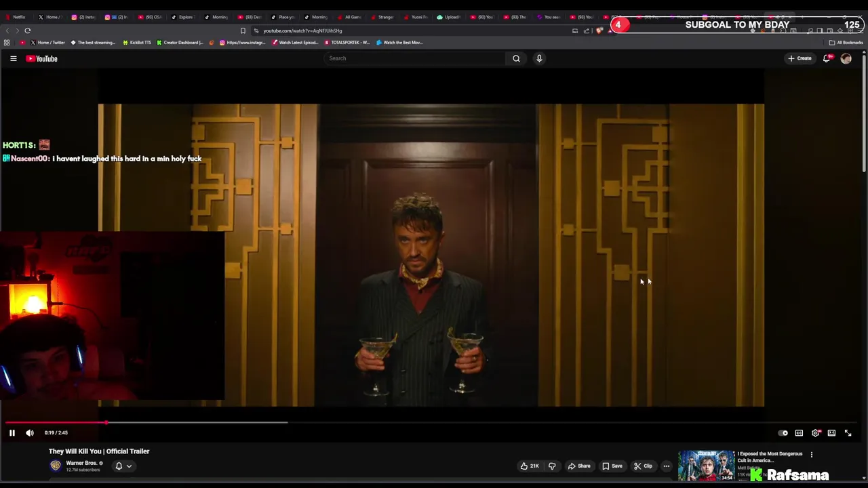Image resolution: width=868 pixels, height=488 pixels.
Task: Switch to the 'You sear...' browser tab
Action: click(548, 17)
